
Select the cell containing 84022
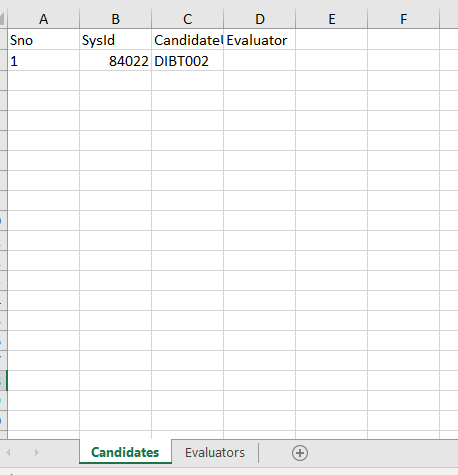115,61
